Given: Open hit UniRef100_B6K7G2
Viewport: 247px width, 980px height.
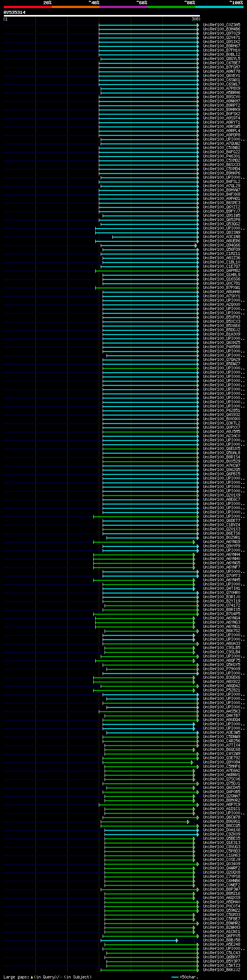Looking at the screenshot, I should coord(222,631).
